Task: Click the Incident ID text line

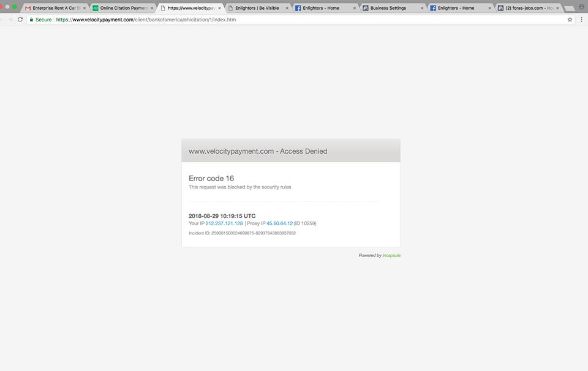Action: tap(243, 233)
